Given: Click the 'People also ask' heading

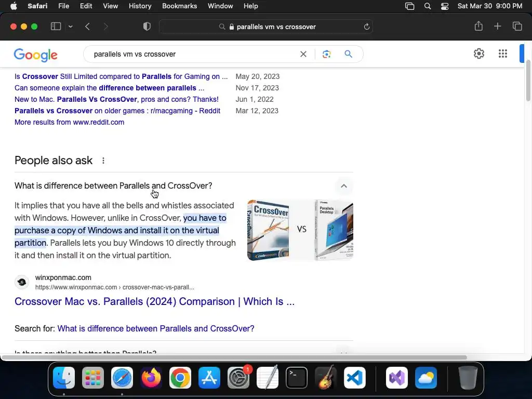Looking at the screenshot, I should [54, 161].
